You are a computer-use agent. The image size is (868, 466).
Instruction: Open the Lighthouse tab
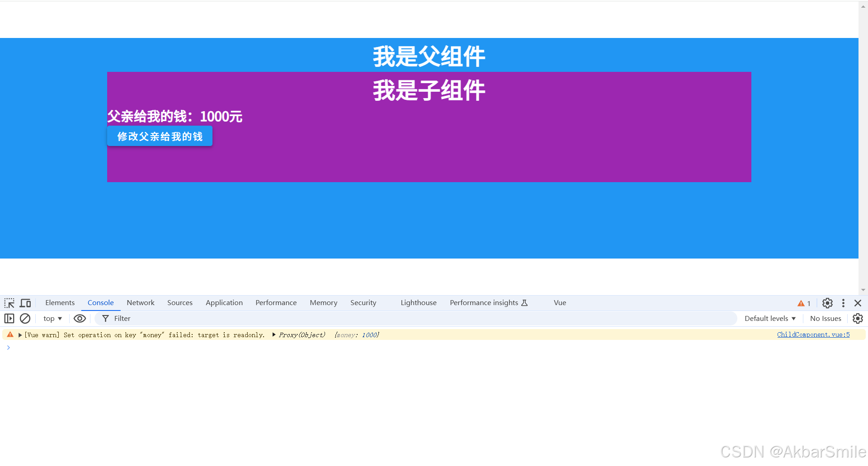(x=419, y=303)
